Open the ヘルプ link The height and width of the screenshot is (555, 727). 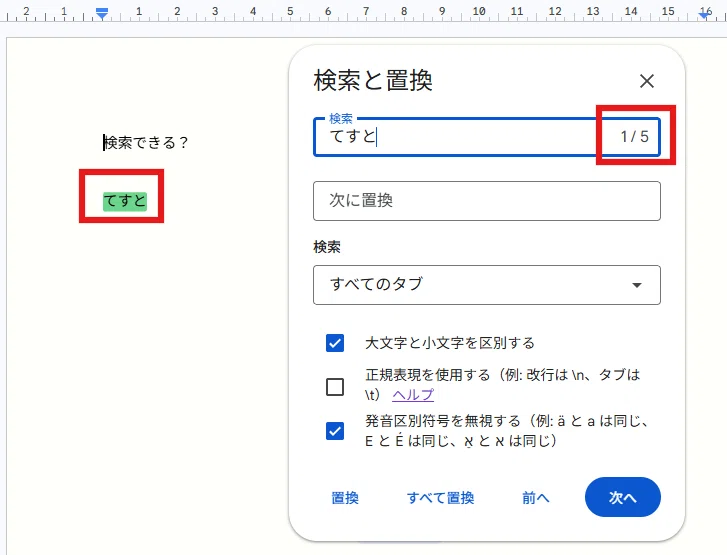(x=413, y=395)
